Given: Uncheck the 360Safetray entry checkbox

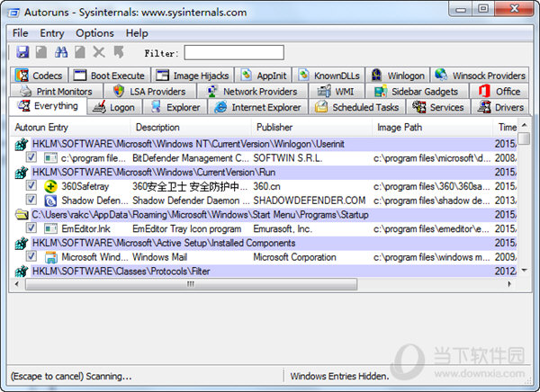Looking at the screenshot, I should coord(31,186).
